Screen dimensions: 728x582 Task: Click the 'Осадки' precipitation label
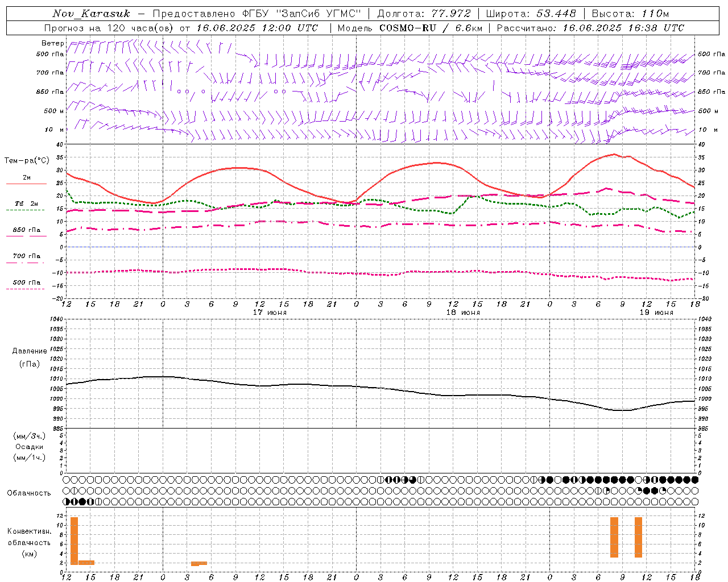(x=29, y=447)
